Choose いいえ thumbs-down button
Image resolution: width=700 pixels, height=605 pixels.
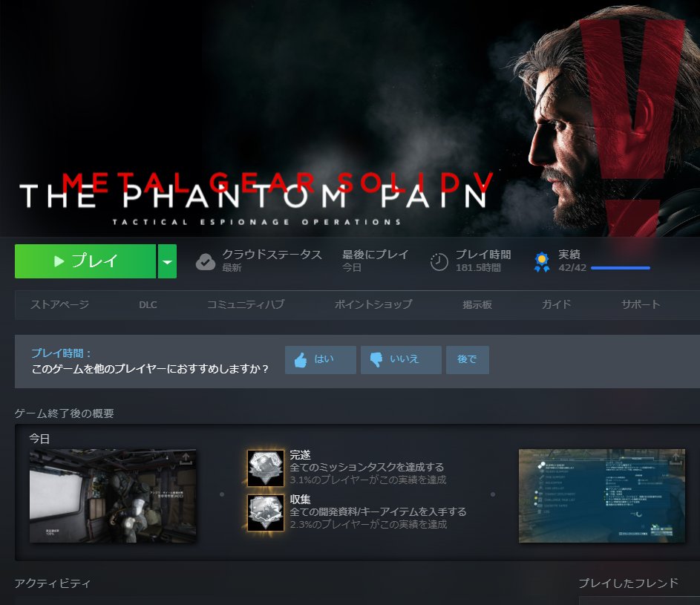[401, 360]
